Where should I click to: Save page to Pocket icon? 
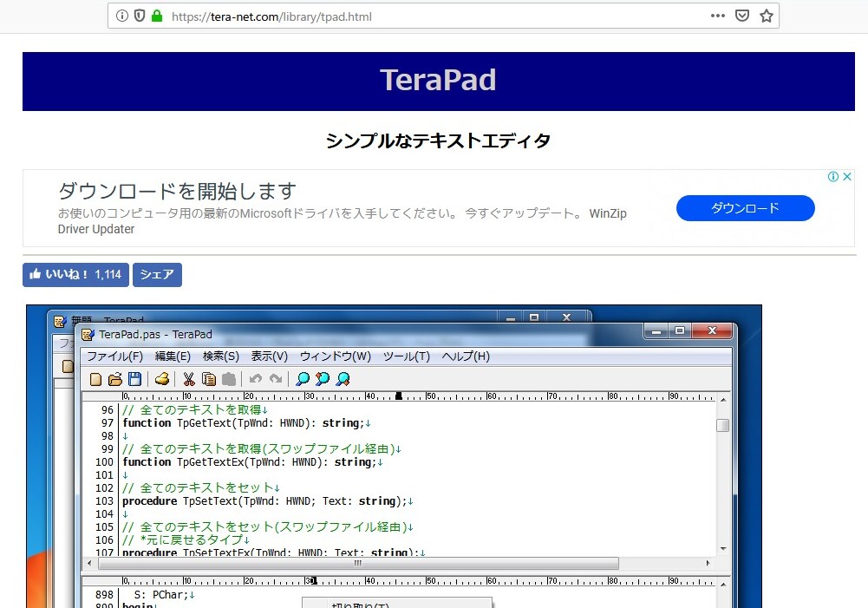click(x=742, y=16)
